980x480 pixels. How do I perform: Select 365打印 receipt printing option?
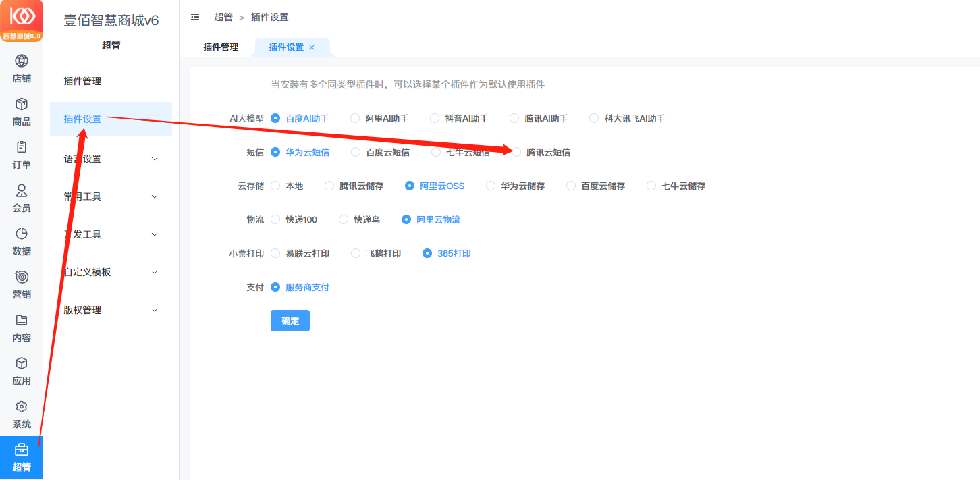427,253
